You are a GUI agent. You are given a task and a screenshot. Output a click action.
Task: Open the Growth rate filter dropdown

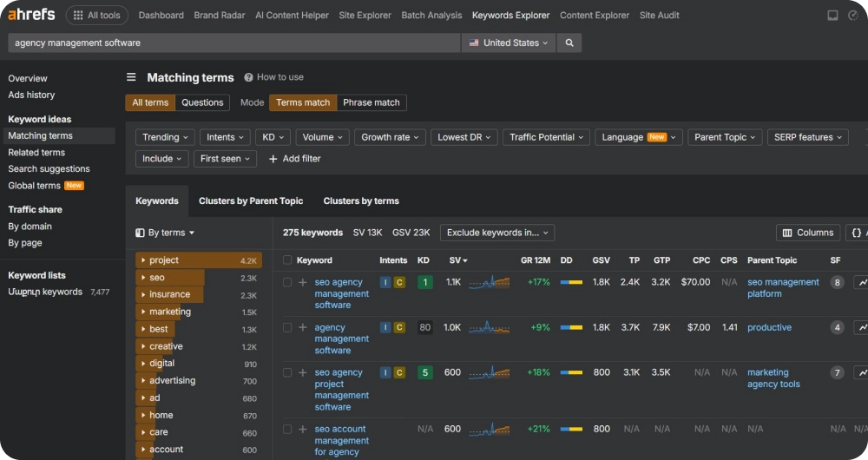(390, 137)
